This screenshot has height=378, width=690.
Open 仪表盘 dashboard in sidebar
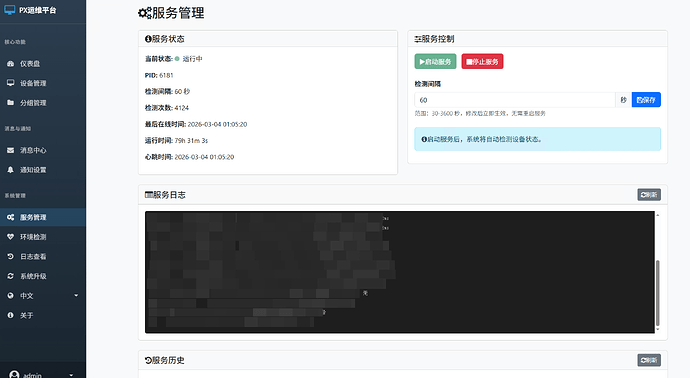[43, 64]
